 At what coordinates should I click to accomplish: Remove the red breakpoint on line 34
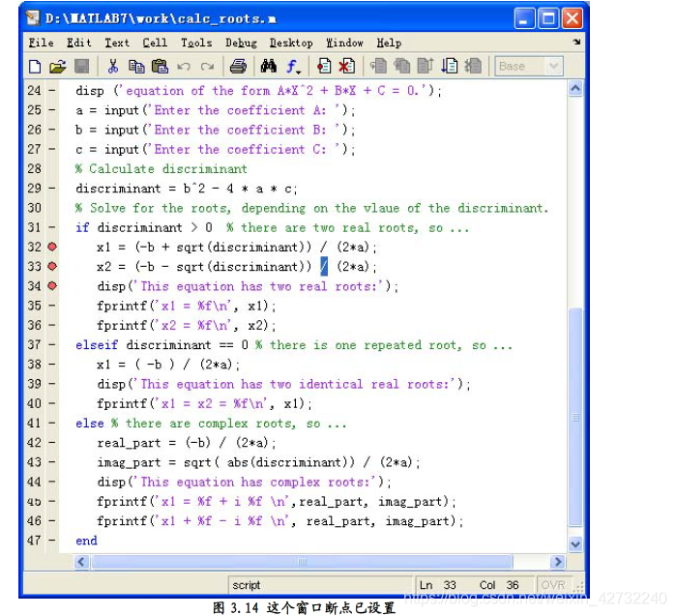[x=52, y=285]
